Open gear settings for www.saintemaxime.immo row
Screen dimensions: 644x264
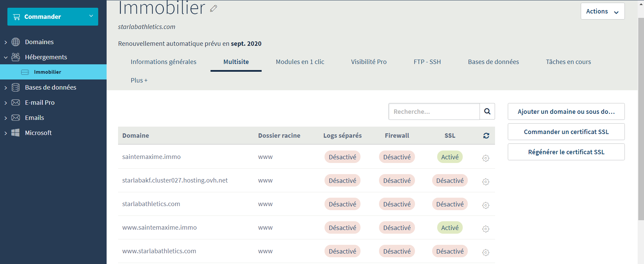[x=486, y=229]
